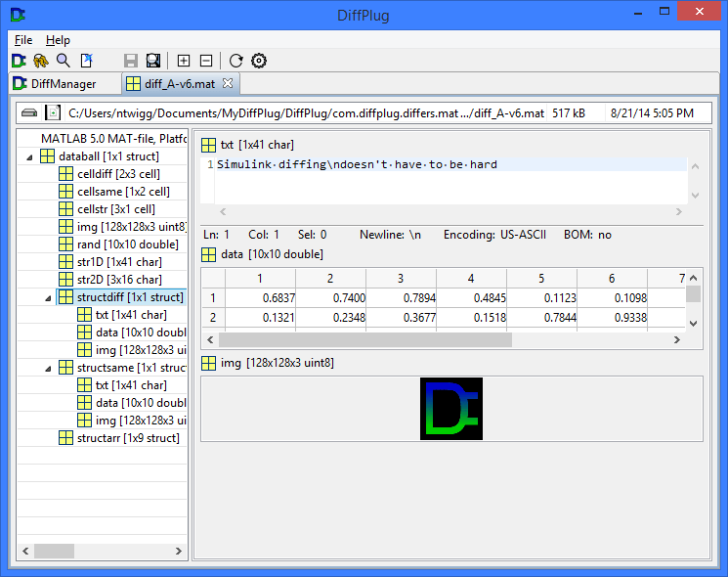The height and width of the screenshot is (577, 728).
Task: Click grid icon of data panel header
Action: point(208,254)
